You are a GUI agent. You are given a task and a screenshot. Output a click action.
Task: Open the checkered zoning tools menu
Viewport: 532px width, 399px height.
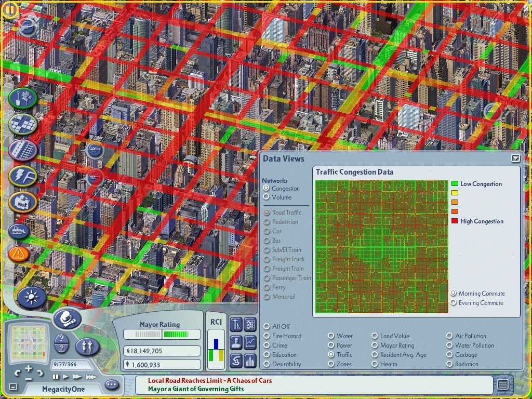tap(23, 124)
